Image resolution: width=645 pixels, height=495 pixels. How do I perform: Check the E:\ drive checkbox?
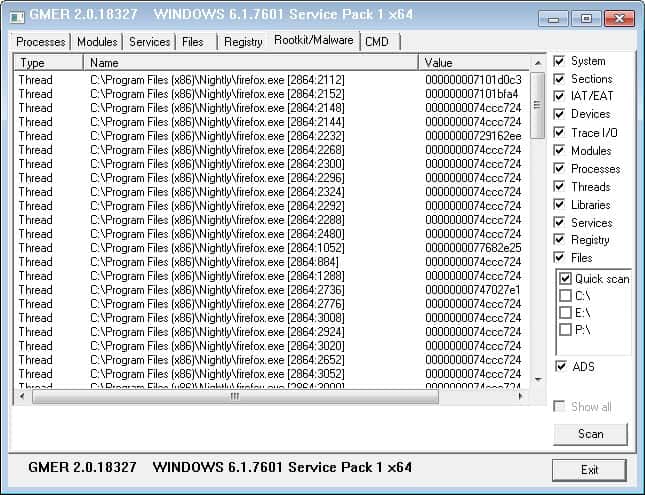(x=566, y=313)
